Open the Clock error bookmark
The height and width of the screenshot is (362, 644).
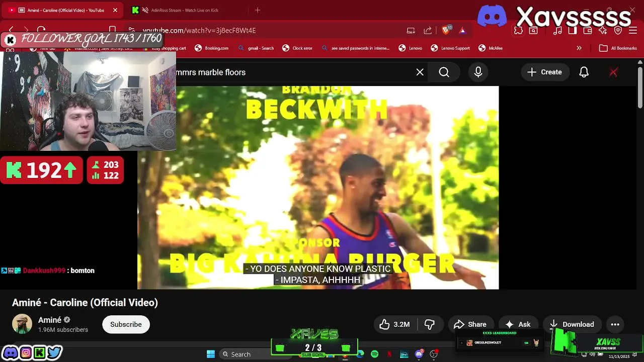297,48
